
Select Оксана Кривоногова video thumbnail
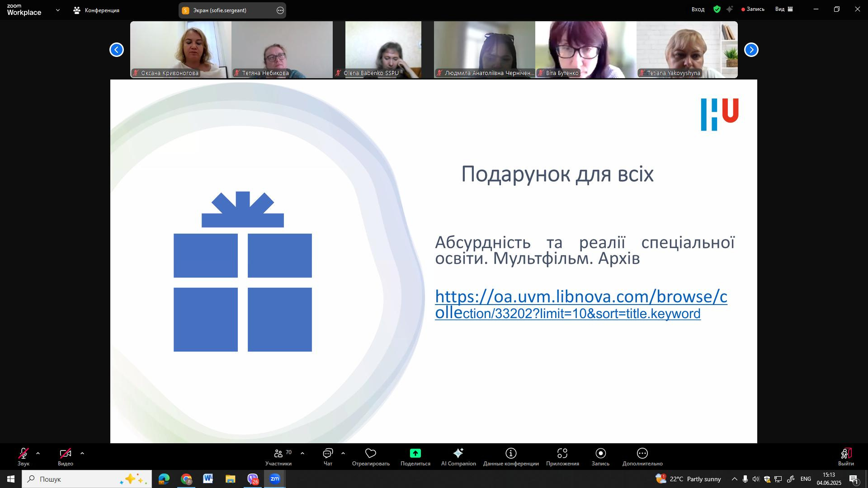181,50
